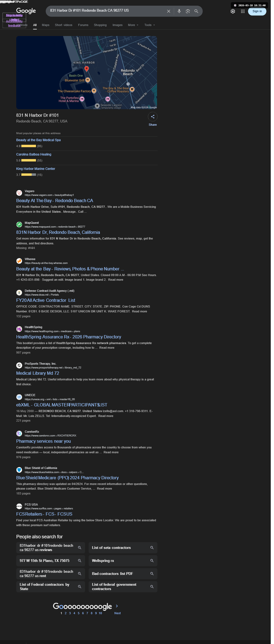Screen dimensions: 274x644
Task: Switch to the Maps tab
Action: [x=45, y=25]
